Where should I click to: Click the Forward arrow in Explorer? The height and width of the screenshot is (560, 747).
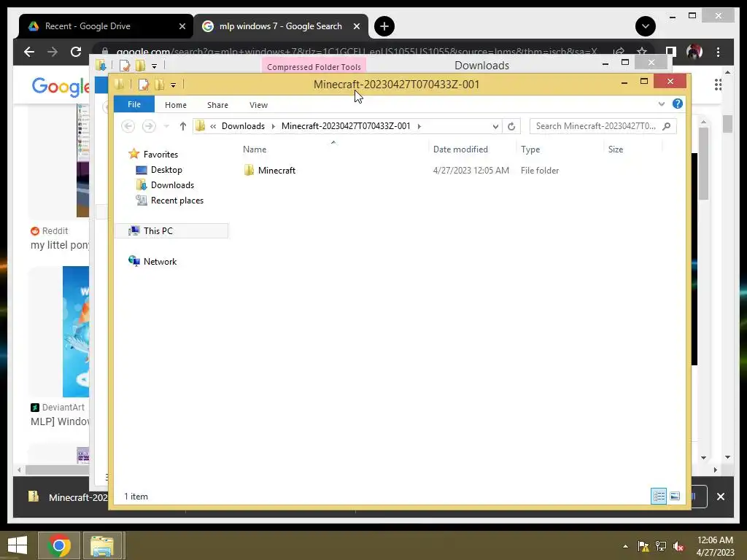pos(149,125)
